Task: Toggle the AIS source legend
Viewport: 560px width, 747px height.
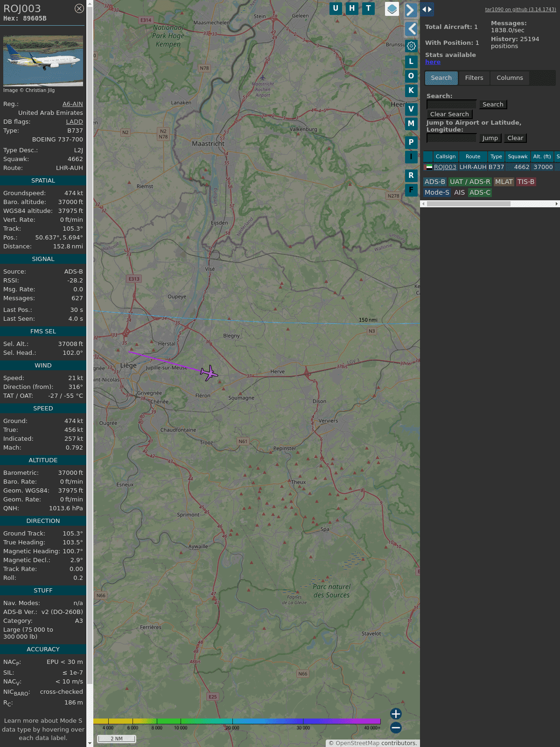Action: (460, 193)
